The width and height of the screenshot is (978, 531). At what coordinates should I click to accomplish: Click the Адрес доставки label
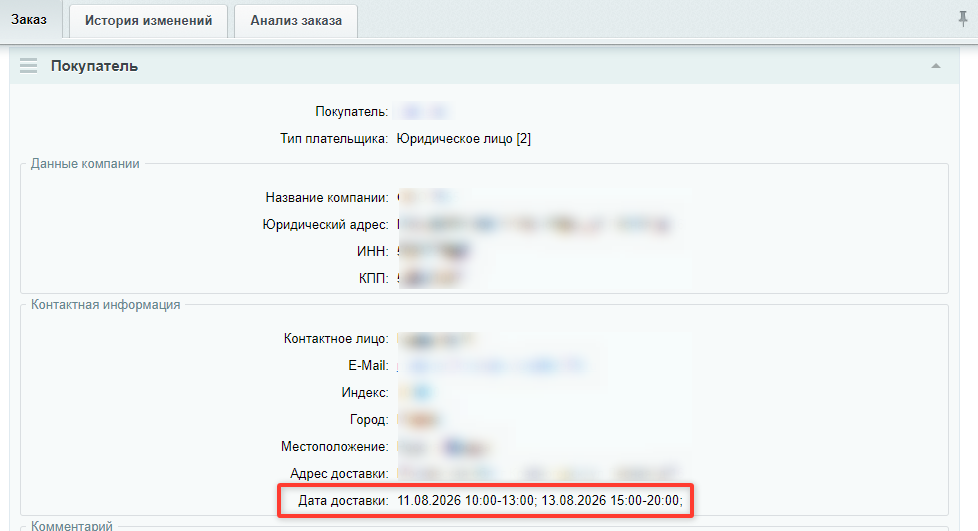339,474
